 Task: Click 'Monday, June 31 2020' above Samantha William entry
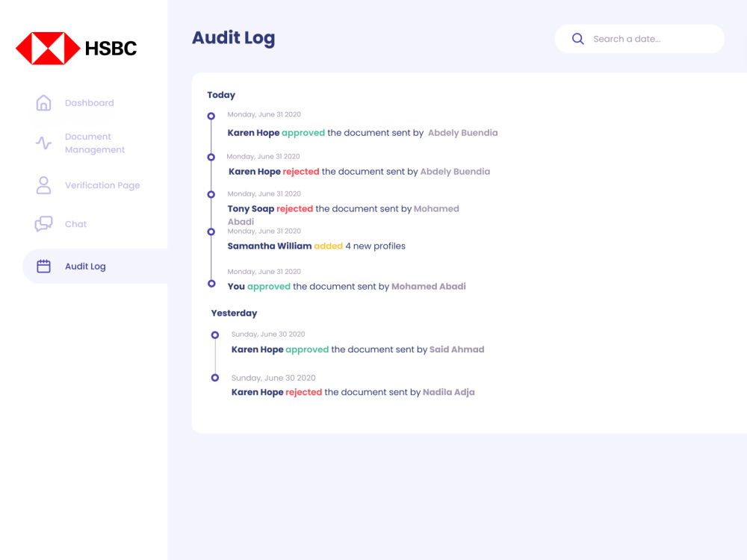point(264,231)
